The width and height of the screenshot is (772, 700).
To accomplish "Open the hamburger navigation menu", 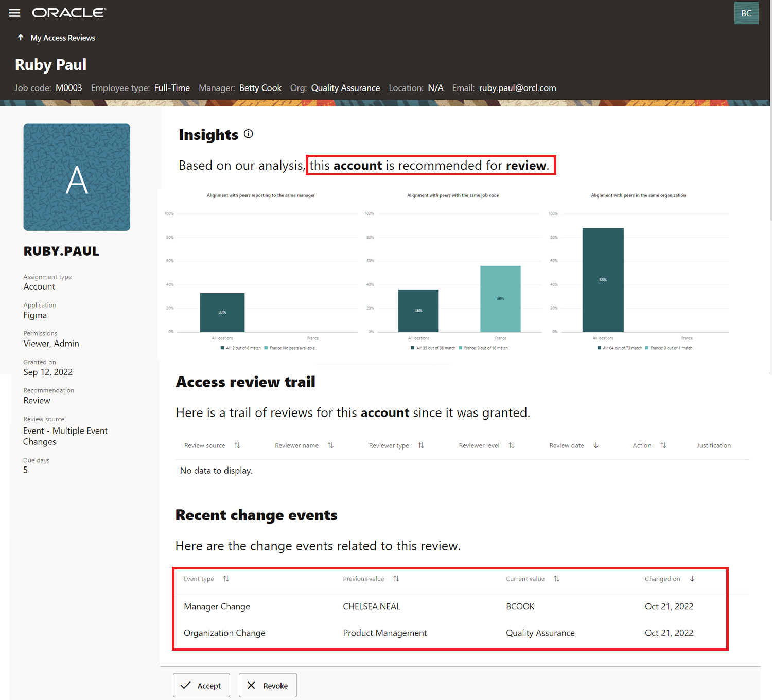I will click(x=14, y=13).
